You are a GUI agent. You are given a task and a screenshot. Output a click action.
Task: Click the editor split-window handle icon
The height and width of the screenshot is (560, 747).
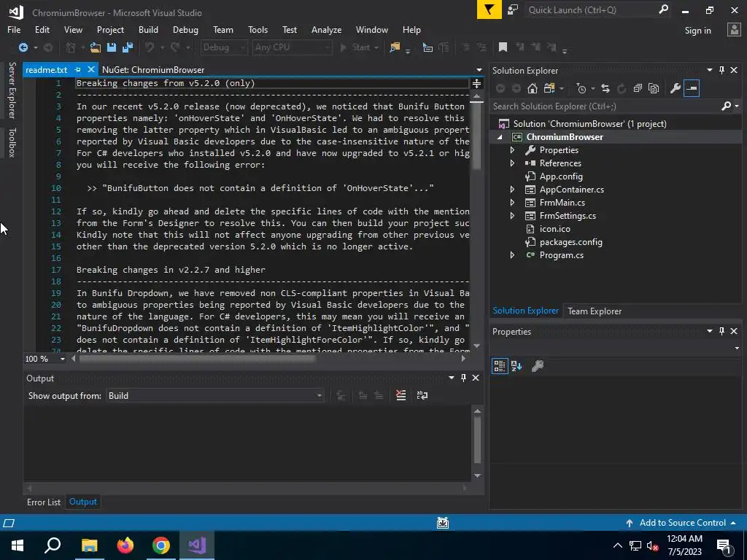[x=476, y=84]
